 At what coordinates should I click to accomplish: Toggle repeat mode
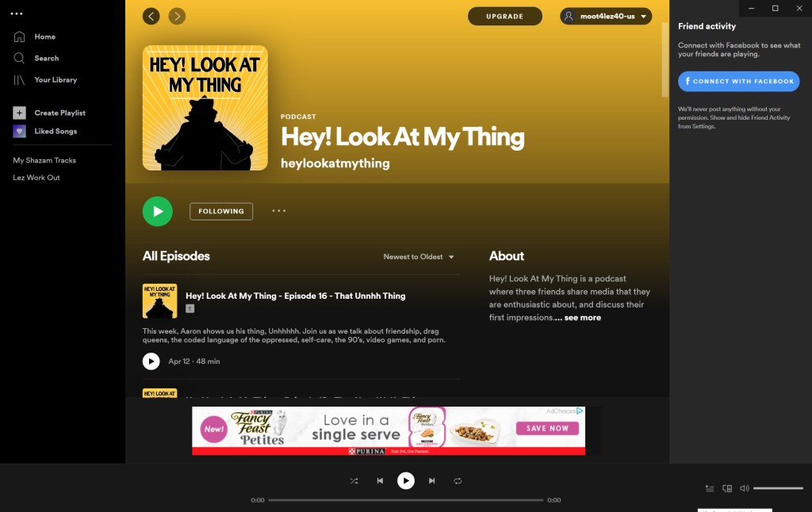pyautogui.click(x=458, y=480)
